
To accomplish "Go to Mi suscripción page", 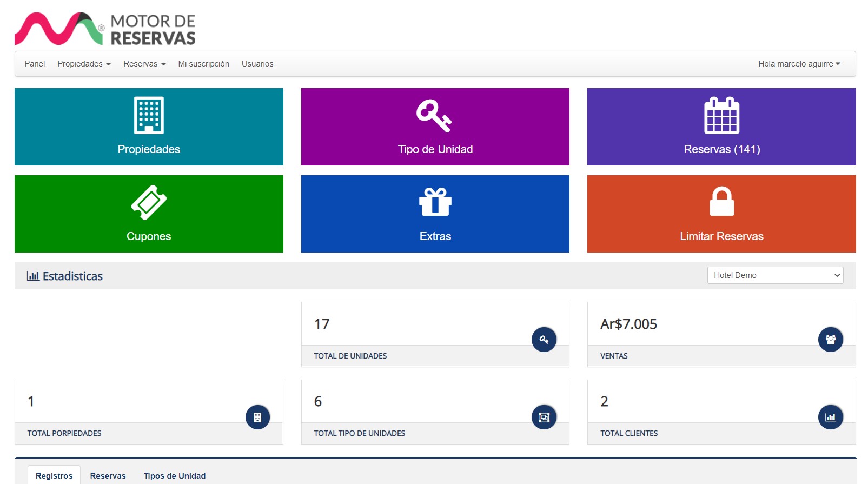I will [203, 64].
